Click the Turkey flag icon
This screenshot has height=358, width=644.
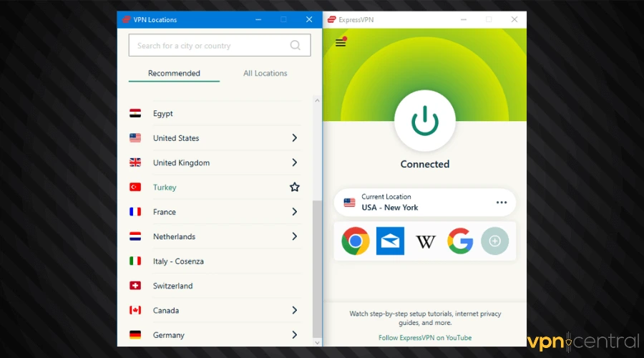pyautogui.click(x=135, y=187)
